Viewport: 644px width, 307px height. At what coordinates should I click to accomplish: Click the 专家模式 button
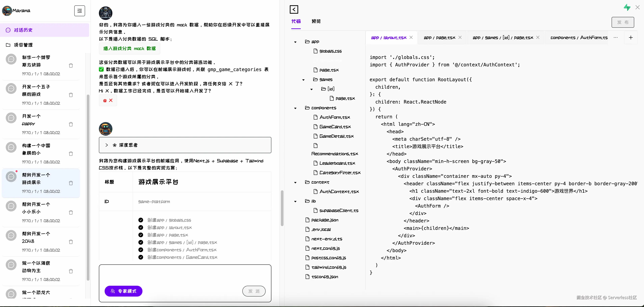click(x=124, y=291)
